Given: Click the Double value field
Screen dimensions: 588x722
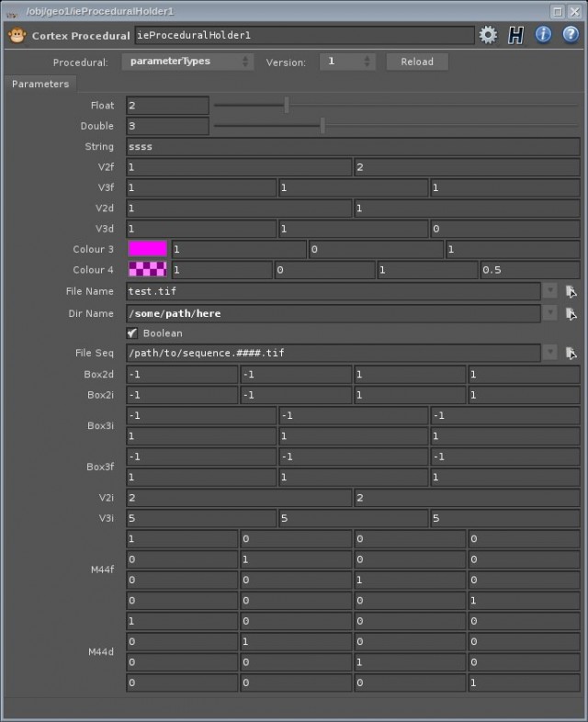Looking at the screenshot, I should click(167, 126).
